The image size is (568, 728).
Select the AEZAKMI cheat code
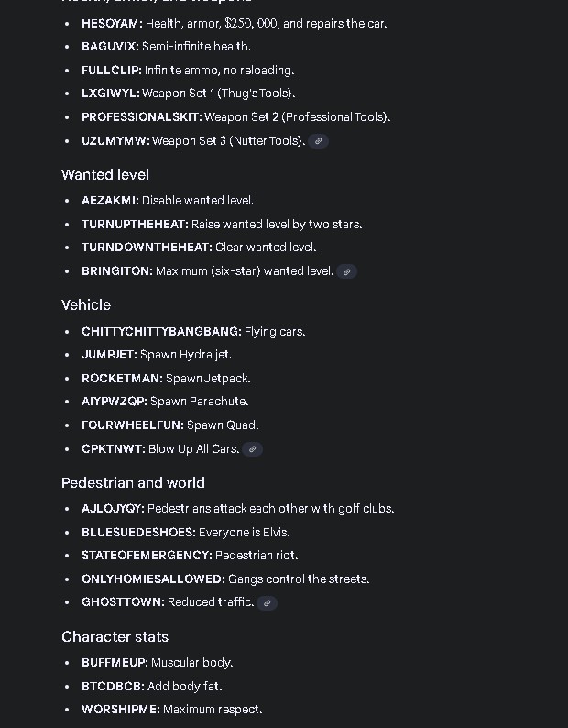(110, 200)
